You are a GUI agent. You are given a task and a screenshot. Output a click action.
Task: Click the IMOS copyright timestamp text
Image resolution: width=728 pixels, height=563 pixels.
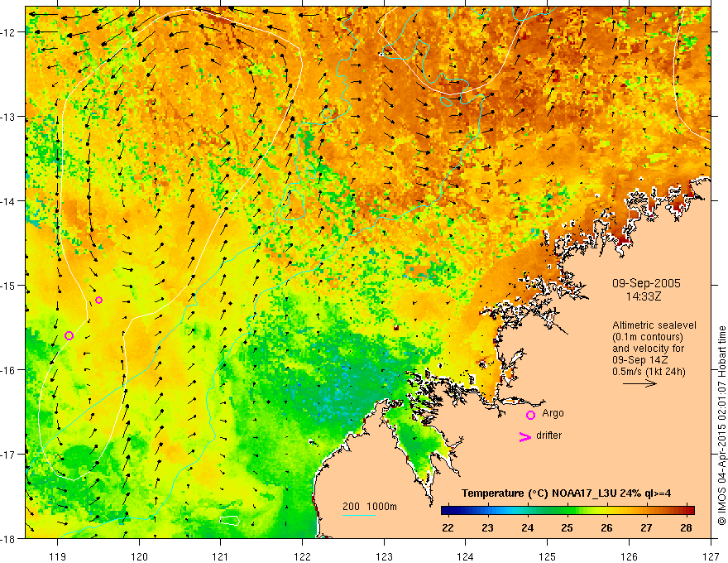tap(721, 425)
